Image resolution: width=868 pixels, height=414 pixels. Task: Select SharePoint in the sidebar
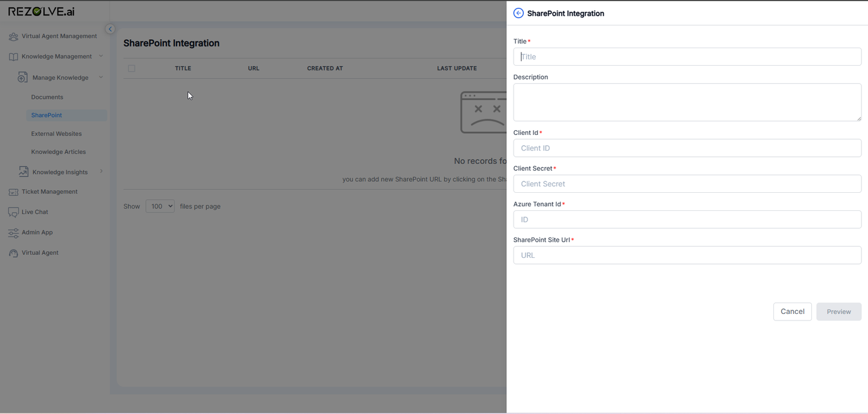click(46, 115)
